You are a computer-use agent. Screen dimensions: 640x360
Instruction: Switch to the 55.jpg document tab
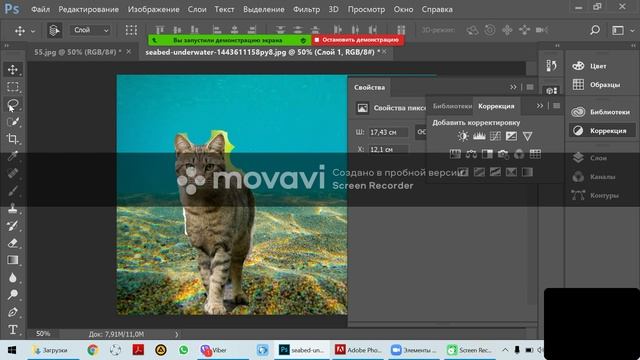[x=78, y=52]
